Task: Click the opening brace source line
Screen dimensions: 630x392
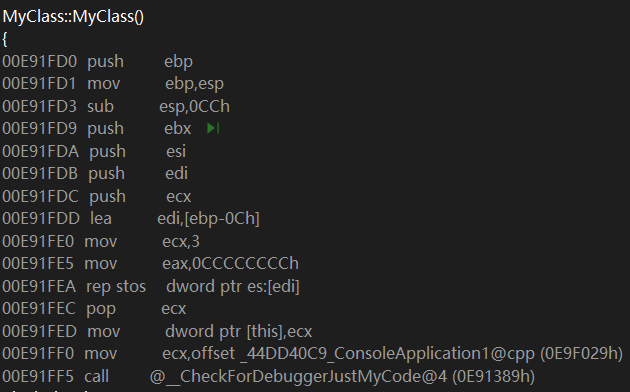Action: pyautogui.click(x=5, y=39)
